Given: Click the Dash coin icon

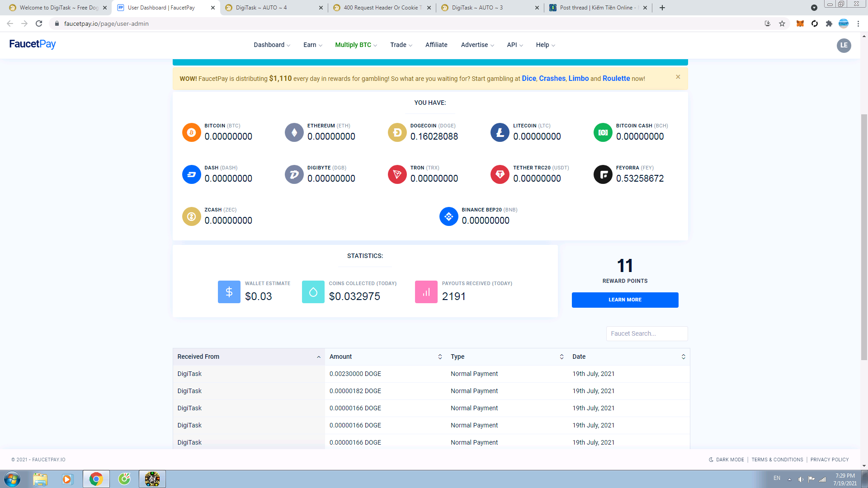Looking at the screenshot, I should [191, 174].
